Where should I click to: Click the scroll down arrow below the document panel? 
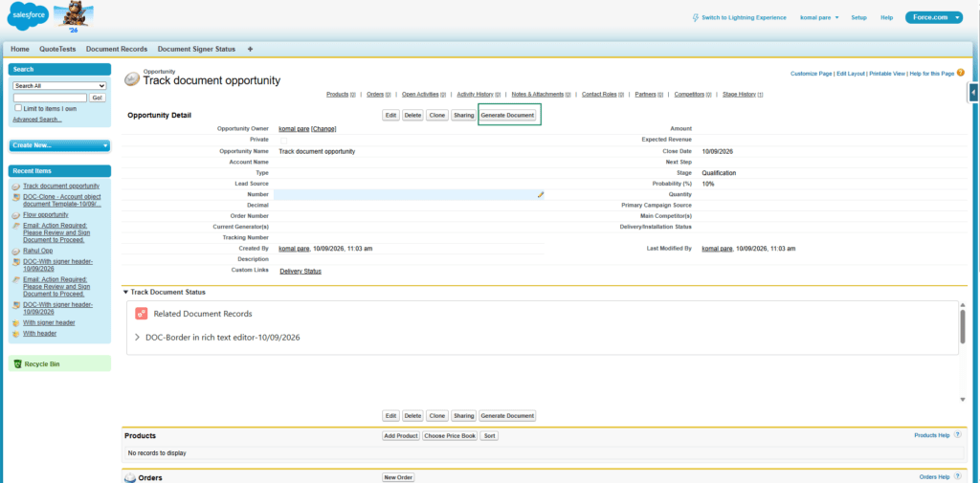click(x=963, y=399)
